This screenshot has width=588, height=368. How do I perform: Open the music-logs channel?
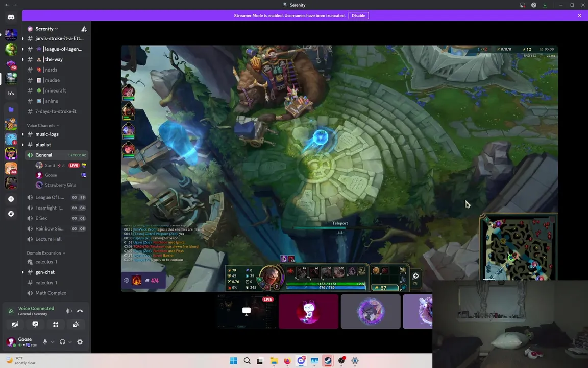pos(56,134)
